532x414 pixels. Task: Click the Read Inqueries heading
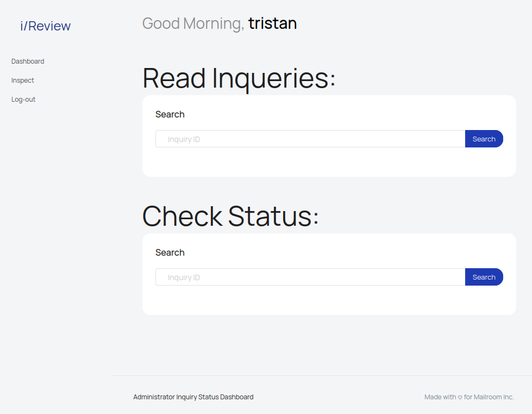pyautogui.click(x=239, y=78)
